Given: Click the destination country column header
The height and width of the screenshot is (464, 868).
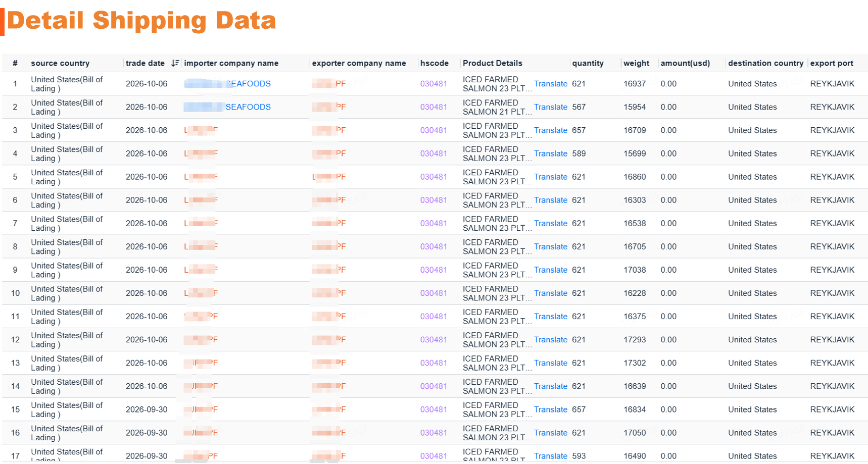Looking at the screenshot, I should tap(765, 63).
